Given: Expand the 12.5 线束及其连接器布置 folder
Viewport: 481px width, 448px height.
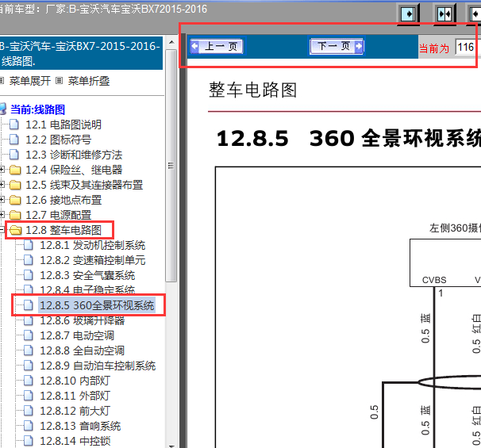Looking at the screenshot, I should (x=2, y=185).
